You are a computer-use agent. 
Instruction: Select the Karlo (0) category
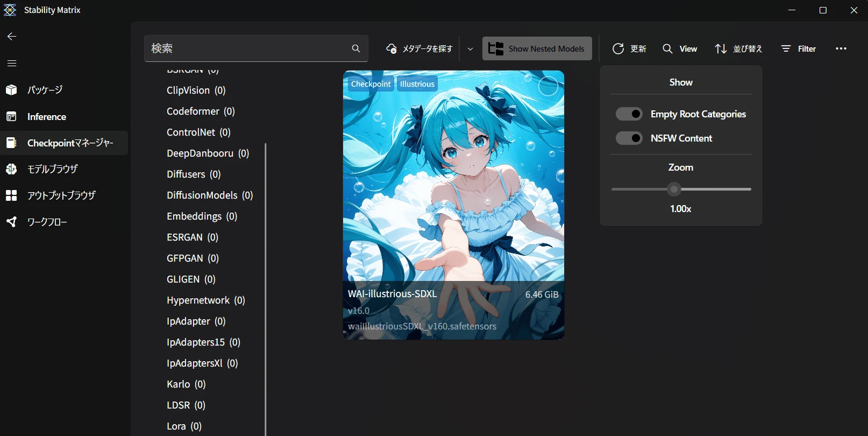click(x=186, y=384)
